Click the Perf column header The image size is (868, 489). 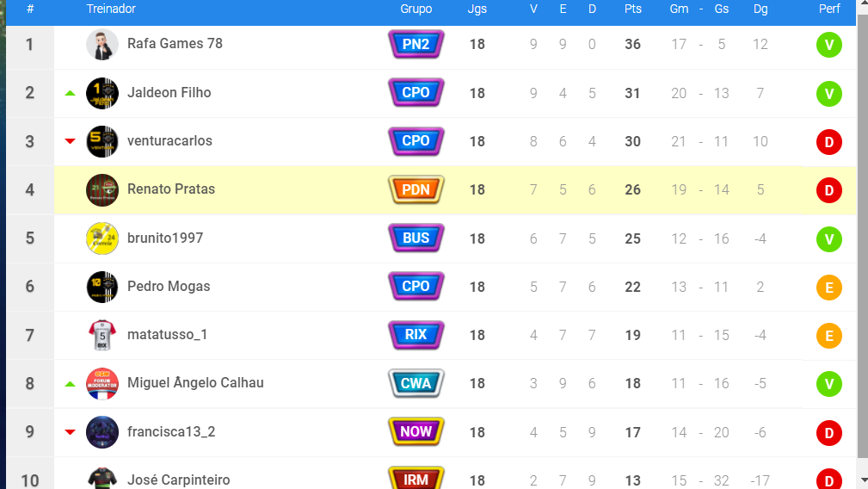tap(829, 9)
